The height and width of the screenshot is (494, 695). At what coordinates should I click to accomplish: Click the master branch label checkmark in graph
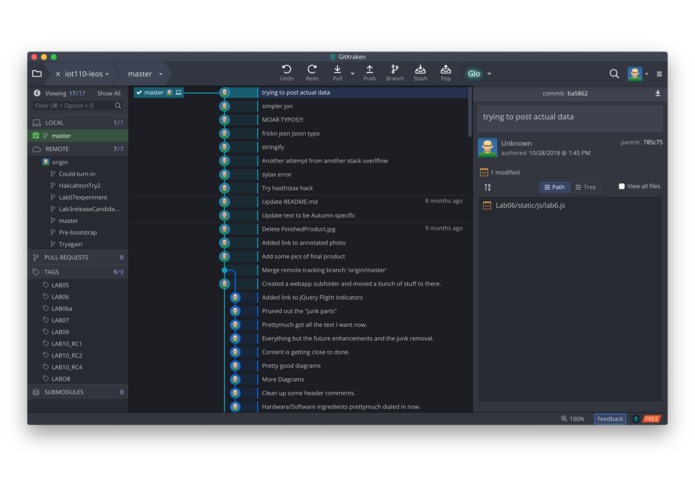139,93
